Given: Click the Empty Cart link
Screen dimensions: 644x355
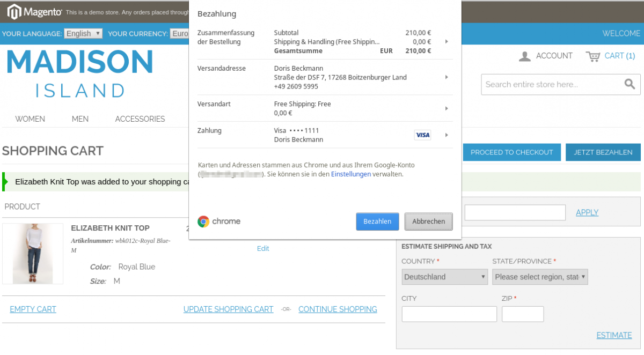Looking at the screenshot, I should tap(33, 309).
